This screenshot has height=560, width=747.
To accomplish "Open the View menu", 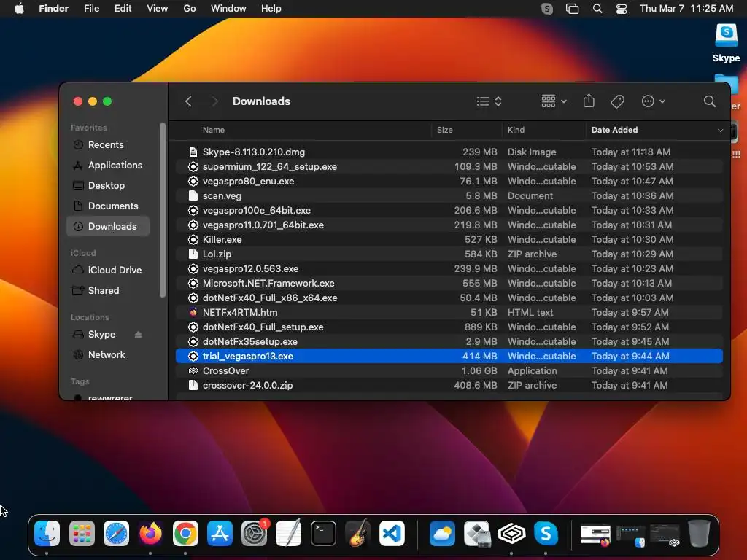I will [158, 9].
